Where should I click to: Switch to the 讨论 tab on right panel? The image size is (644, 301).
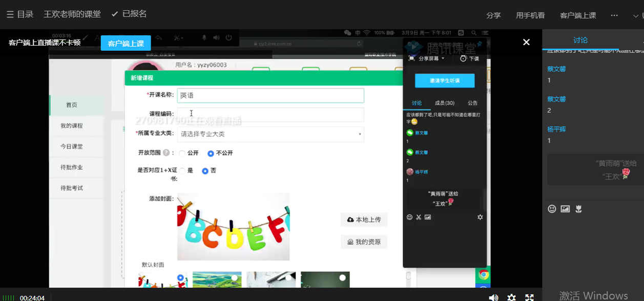[x=580, y=40]
